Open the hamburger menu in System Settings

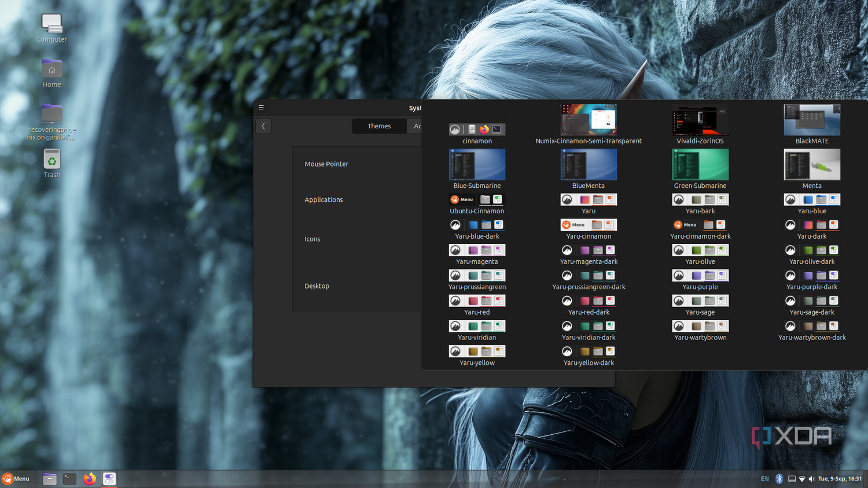click(262, 108)
